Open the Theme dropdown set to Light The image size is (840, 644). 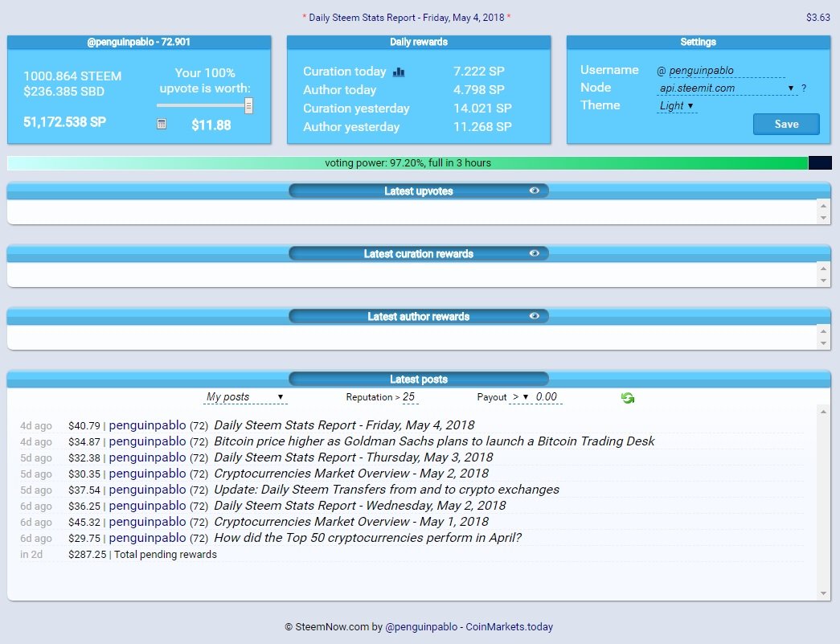coord(677,106)
